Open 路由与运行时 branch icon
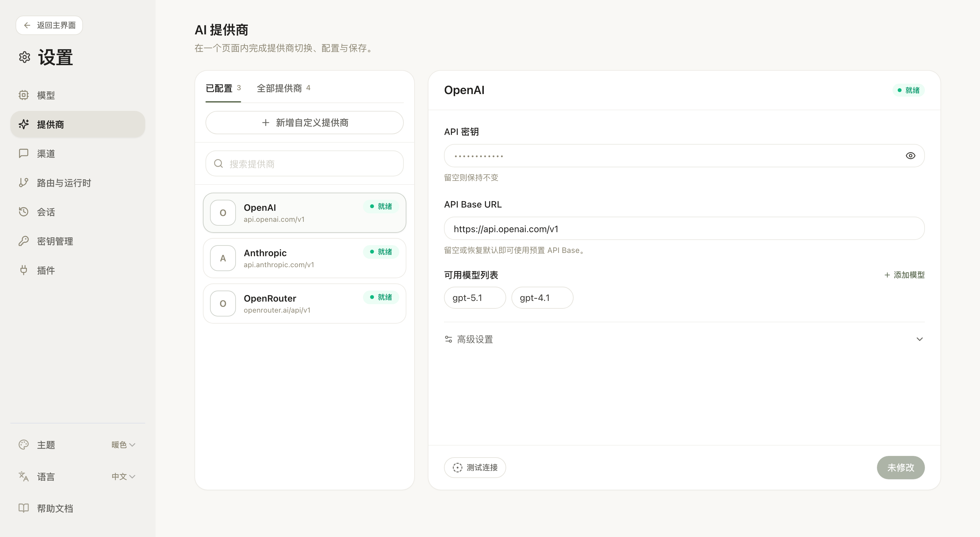980x537 pixels. (24, 183)
